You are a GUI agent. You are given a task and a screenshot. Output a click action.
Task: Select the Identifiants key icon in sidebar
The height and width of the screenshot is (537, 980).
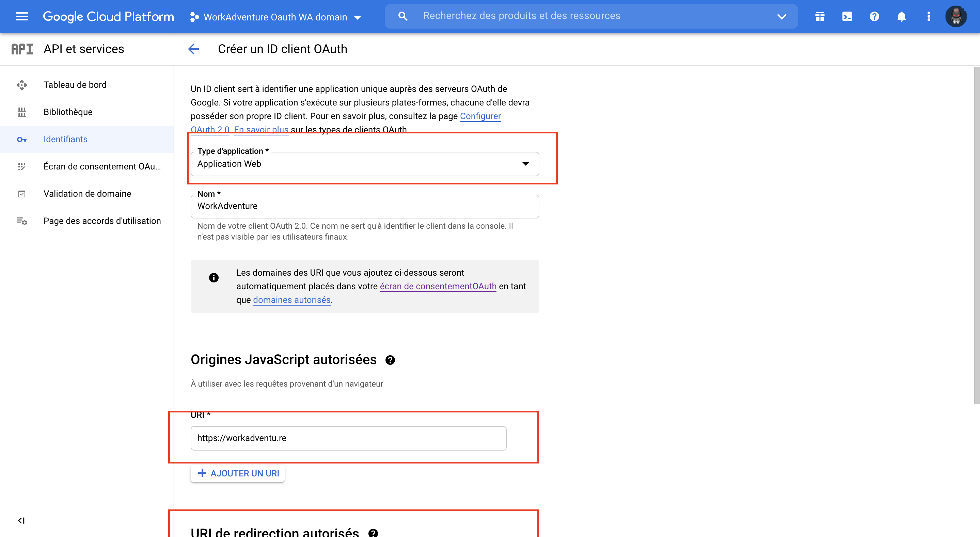(x=22, y=139)
